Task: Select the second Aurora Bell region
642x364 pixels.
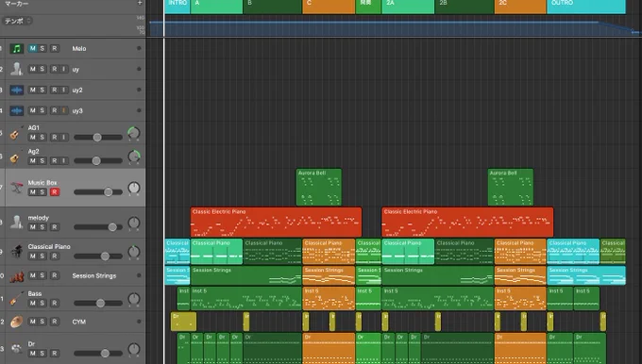Action: pyautogui.click(x=511, y=187)
